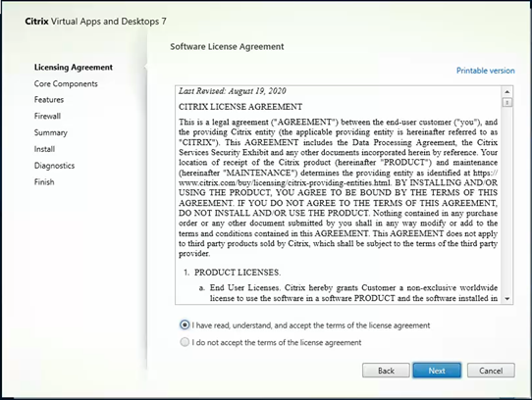The width and height of the screenshot is (532, 400).
Task: Select the Diagnostics step
Action: [54, 166]
